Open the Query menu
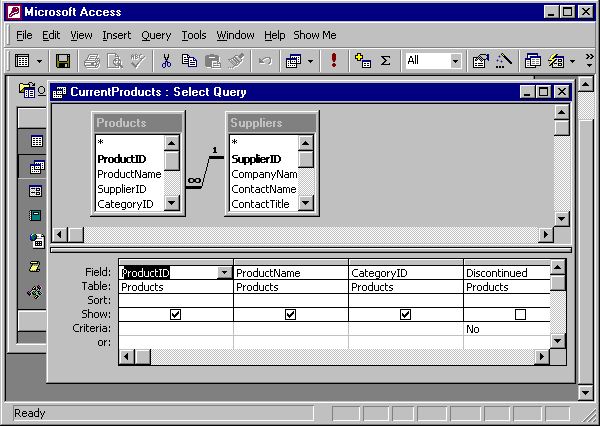600x426 pixels. click(x=156, y=35)
